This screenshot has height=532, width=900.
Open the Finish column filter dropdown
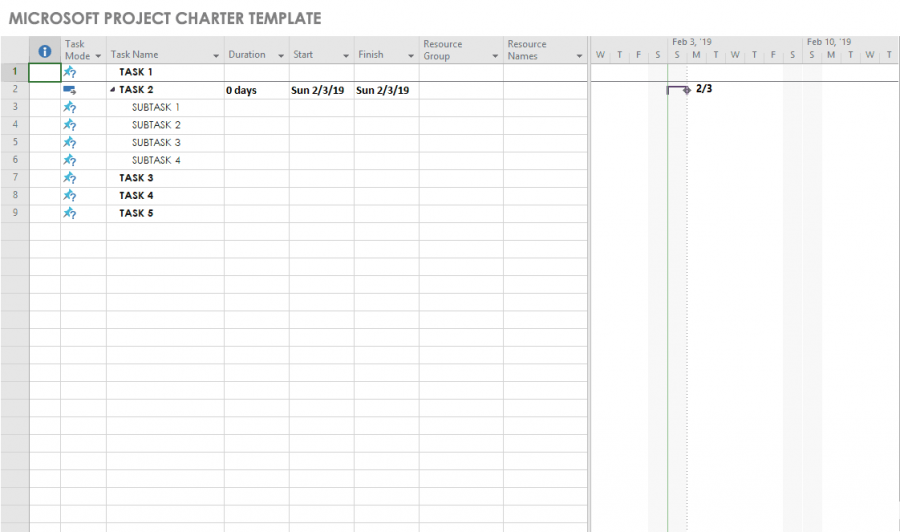pos(411,56)
